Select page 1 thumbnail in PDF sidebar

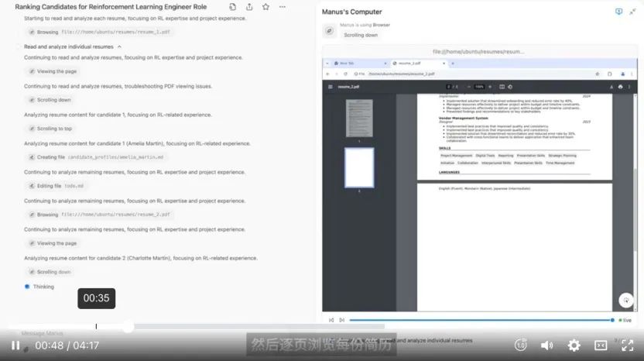[x=358, y=118]
